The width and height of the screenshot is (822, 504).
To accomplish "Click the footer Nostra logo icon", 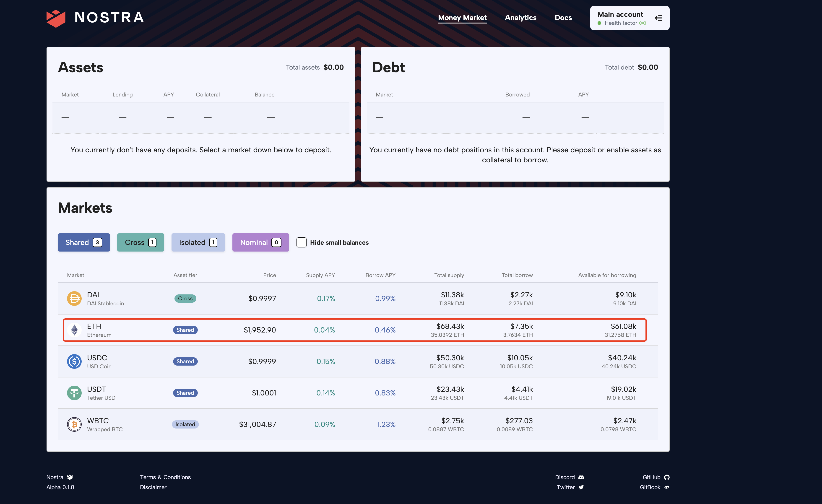I will click(x=70, y=477).
